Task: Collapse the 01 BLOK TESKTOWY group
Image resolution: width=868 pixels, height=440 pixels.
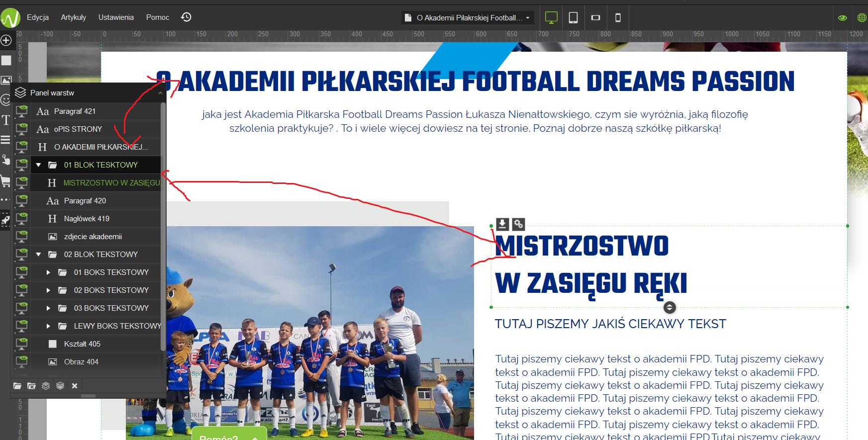Action: [x=38, y=165]
